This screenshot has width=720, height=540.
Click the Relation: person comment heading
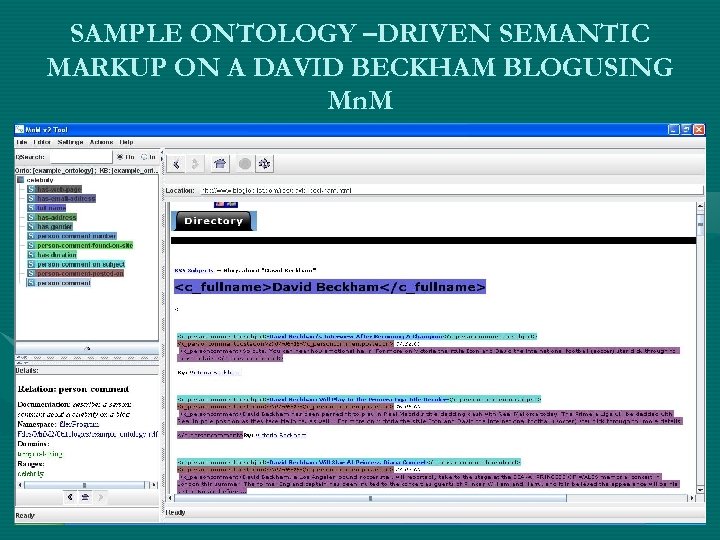[73, 389]
